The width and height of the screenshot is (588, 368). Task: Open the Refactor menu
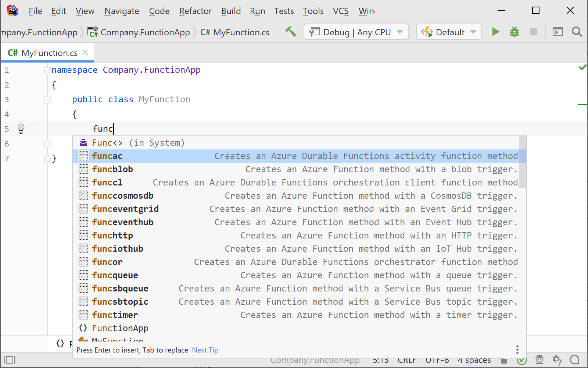click(x=196, y=11)
